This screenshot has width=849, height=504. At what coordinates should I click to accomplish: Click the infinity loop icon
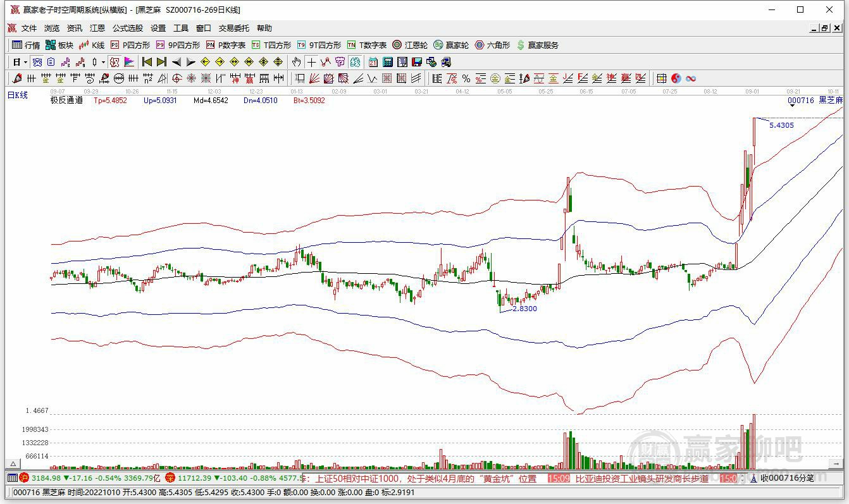tap(691, 78)
